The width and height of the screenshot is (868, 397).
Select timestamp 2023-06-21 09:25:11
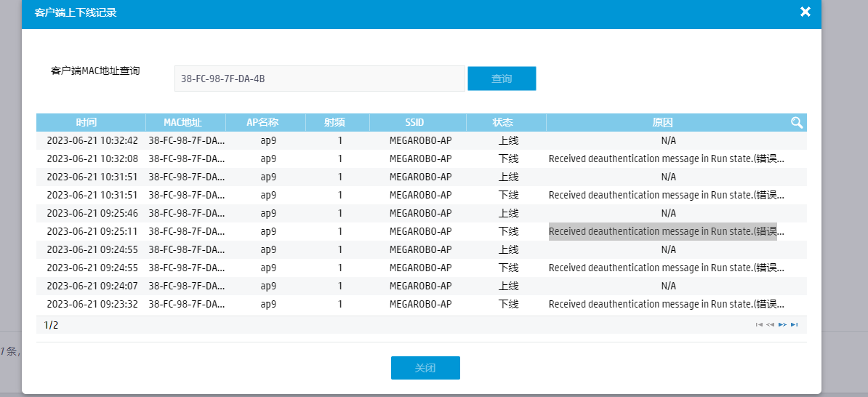[x=92, y=231]
